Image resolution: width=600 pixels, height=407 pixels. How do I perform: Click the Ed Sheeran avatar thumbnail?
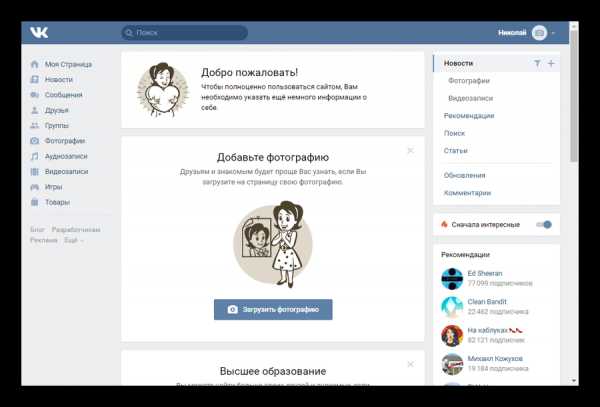(x=452, y=278)
